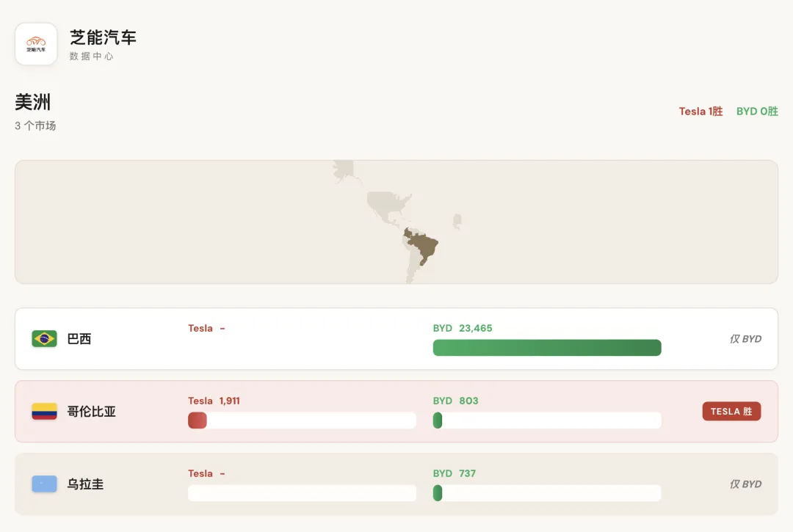The height and width of the screenshot is (532, 793).
Task: Click the Tesla 1胜 score label
Action: click(x=700, y=111)
